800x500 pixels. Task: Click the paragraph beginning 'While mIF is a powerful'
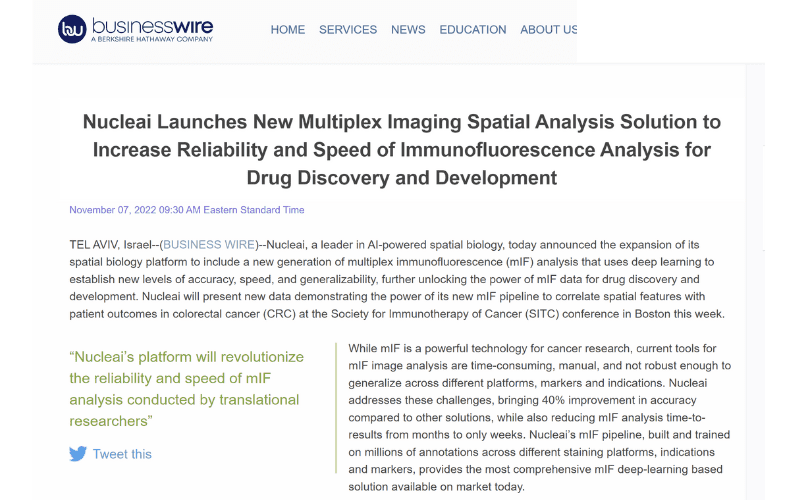[540, 417]
